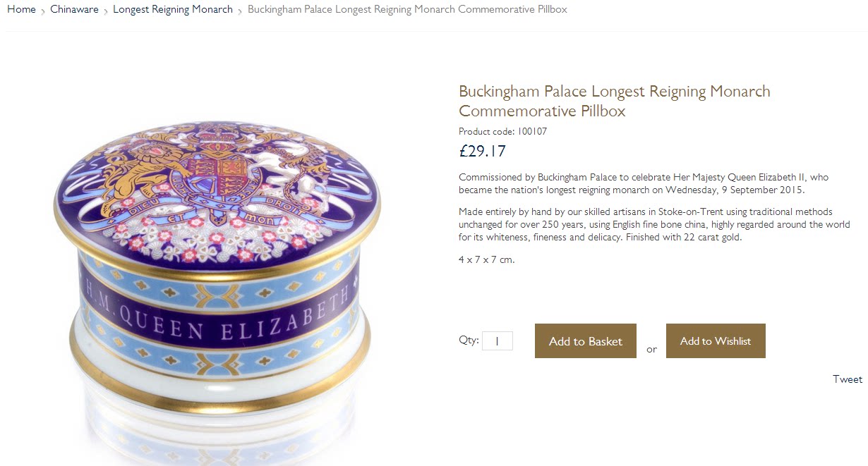Click the £29.17 price
Screen dimensions: 868x466
(482, 151)
